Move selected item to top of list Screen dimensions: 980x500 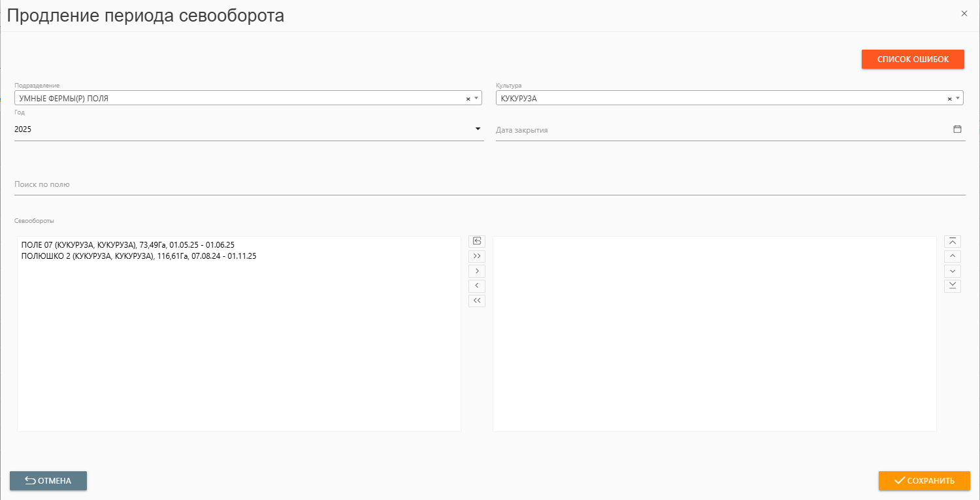coord(953,241)
